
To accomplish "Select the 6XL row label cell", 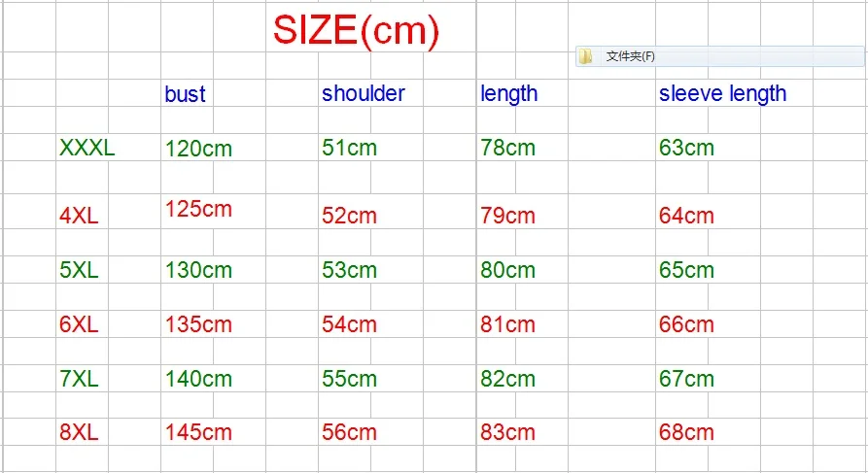I will (x=79, y=324).
